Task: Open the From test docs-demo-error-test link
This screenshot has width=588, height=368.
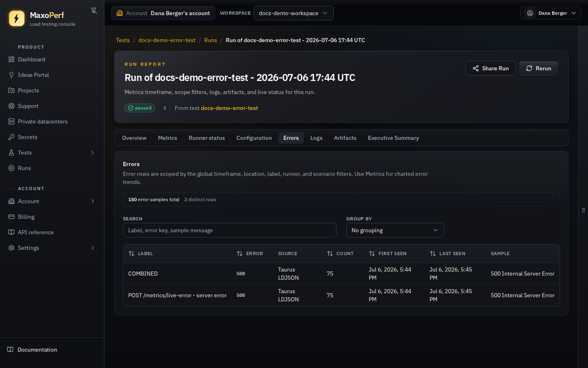Action: (229, 108)
